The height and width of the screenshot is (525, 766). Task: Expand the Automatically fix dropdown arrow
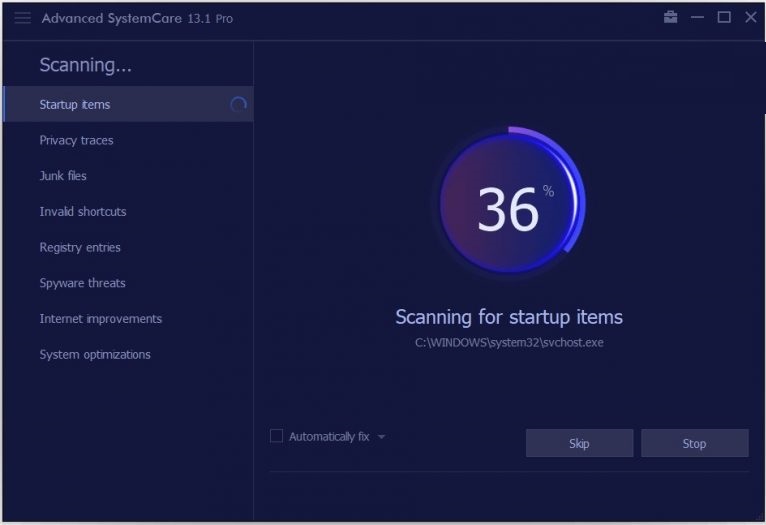point(382,437)
